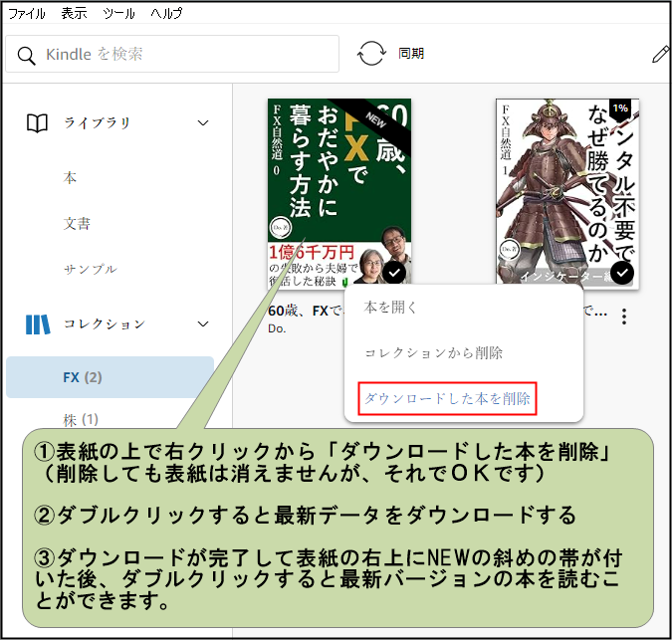The width and height of the screenshot is (672, 640).
Task: Click the three-dot menu beside the samurai book
Action: coord(624,317)
